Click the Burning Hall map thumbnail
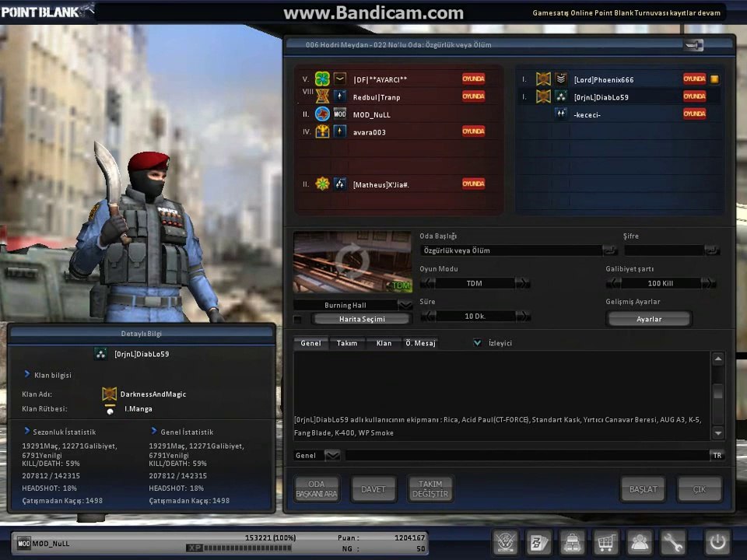The width and height of the screenshot is (747, 560). coord(352,261)
